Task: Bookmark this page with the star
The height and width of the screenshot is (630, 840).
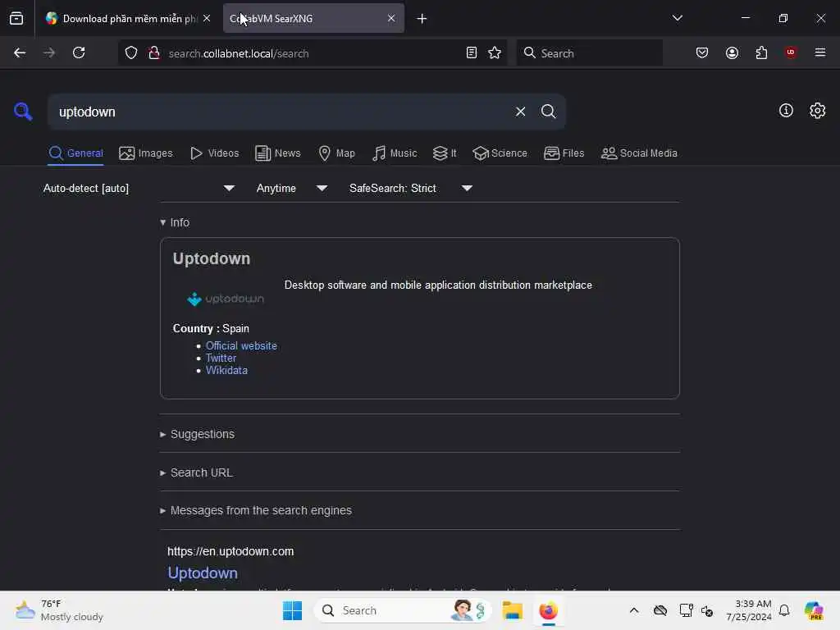Action: point(495,52)
